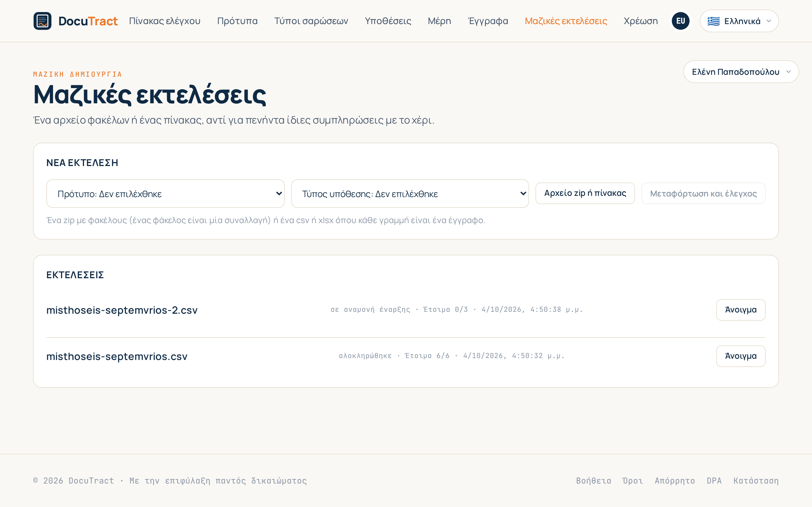Click Μεταφόρτωση και έλεγχος button
812x507 pixels.
tap(703, 193)
